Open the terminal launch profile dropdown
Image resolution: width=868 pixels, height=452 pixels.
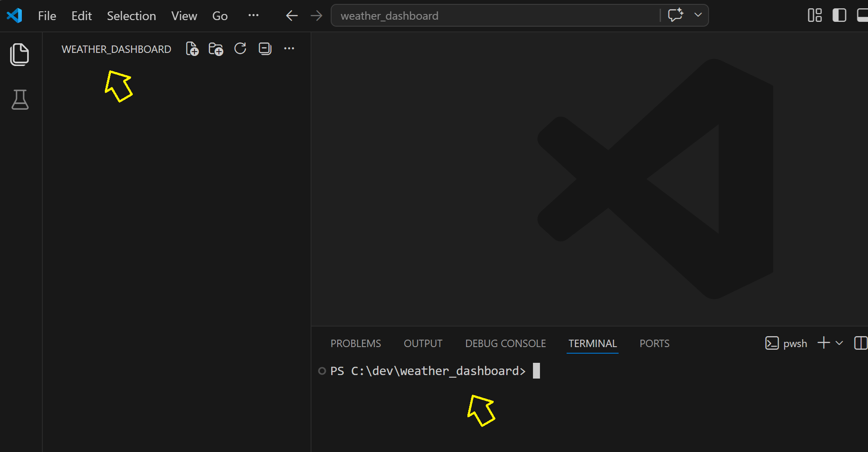[839, 343]
